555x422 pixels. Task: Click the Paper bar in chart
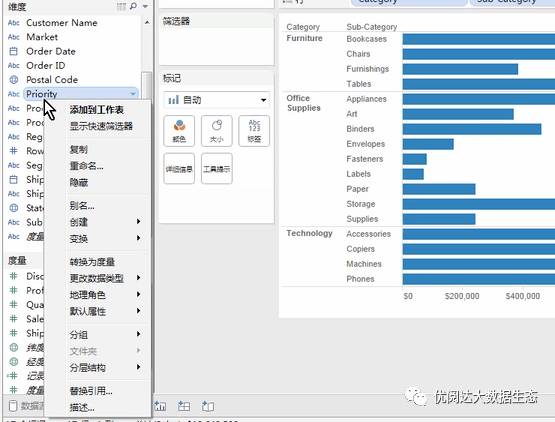(x=439, y=189)
